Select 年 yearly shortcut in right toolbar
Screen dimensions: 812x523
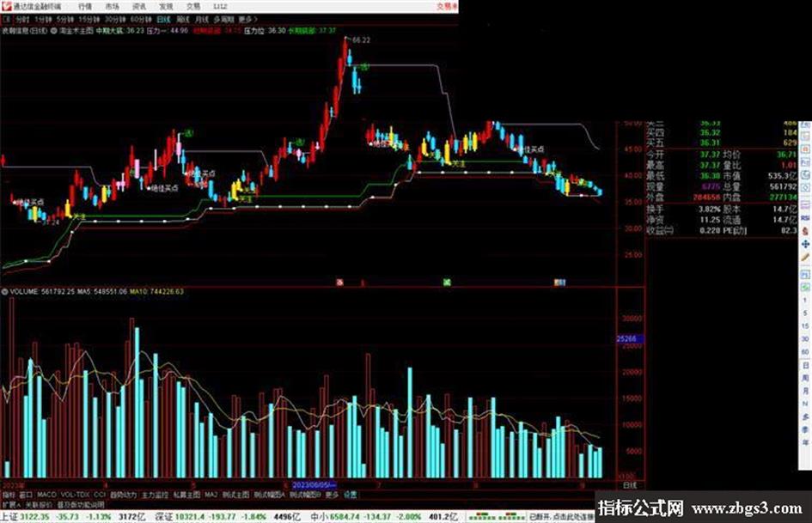pyautogui.click(x=805, y=443)
